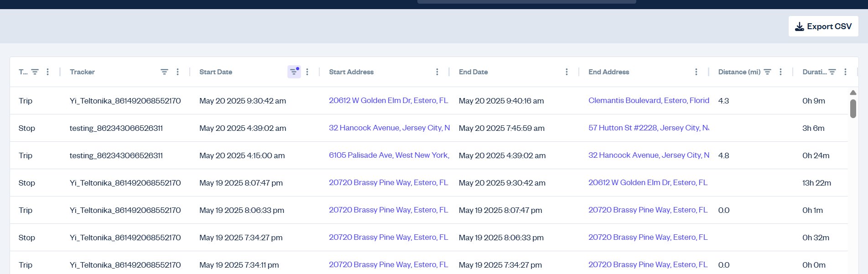Select start date May 20 2025 4:39:02 am

pyautogui.click(x=243, y=128)
